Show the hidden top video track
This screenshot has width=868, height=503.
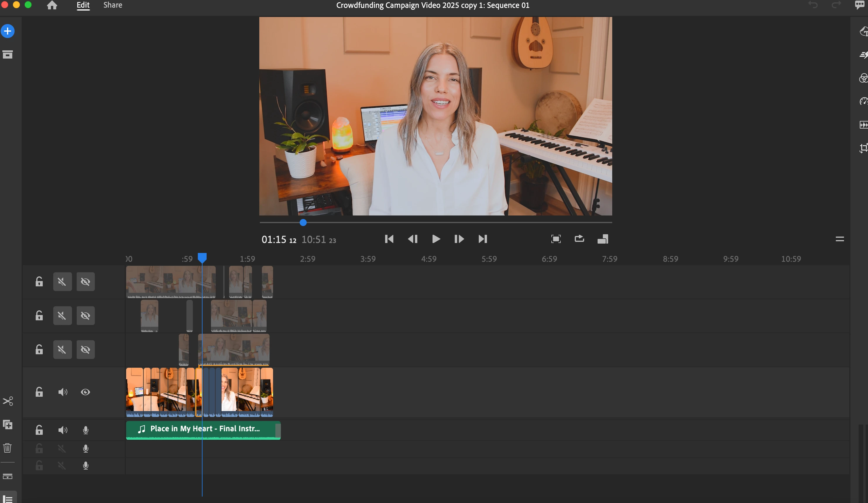click(85, 282)
